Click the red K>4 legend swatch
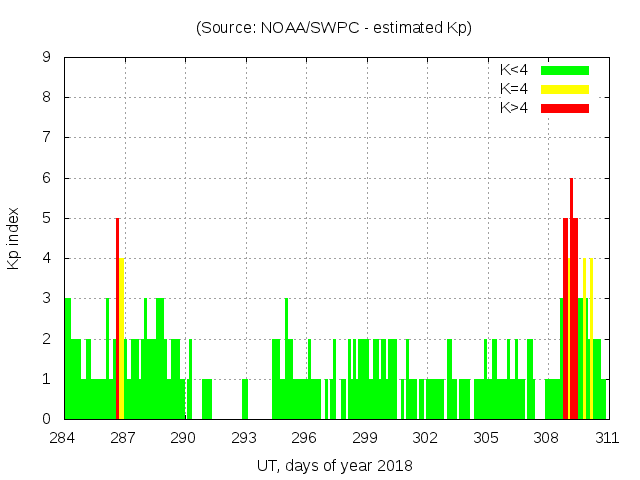The height and width of the screenshot is (480, 640). point(565,108)
